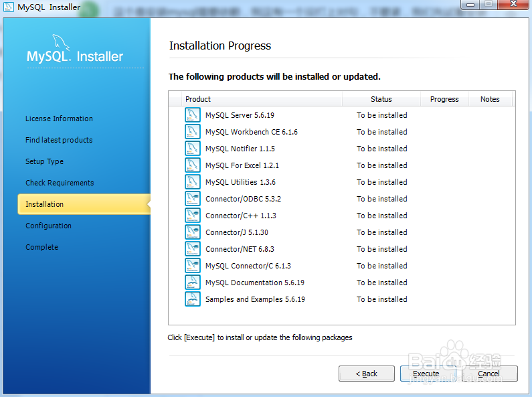The image size is (532, 397).
Task: Click Workbench CE's To be installed status
Action: 382,132
